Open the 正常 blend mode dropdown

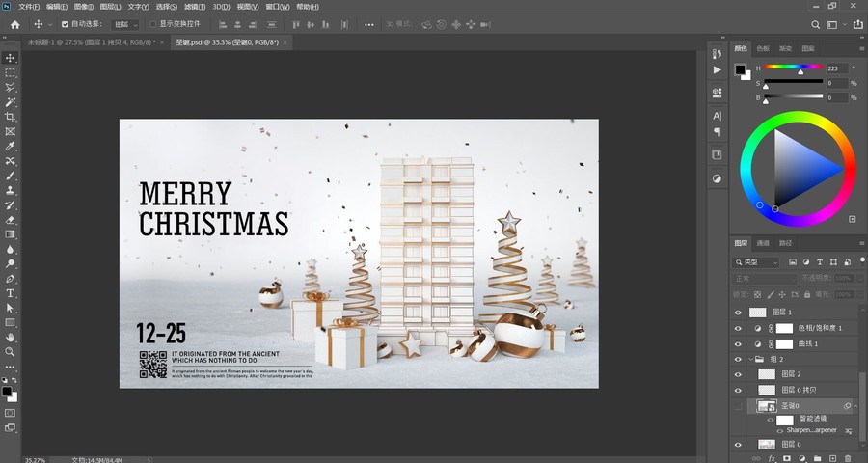pos(765,278)
